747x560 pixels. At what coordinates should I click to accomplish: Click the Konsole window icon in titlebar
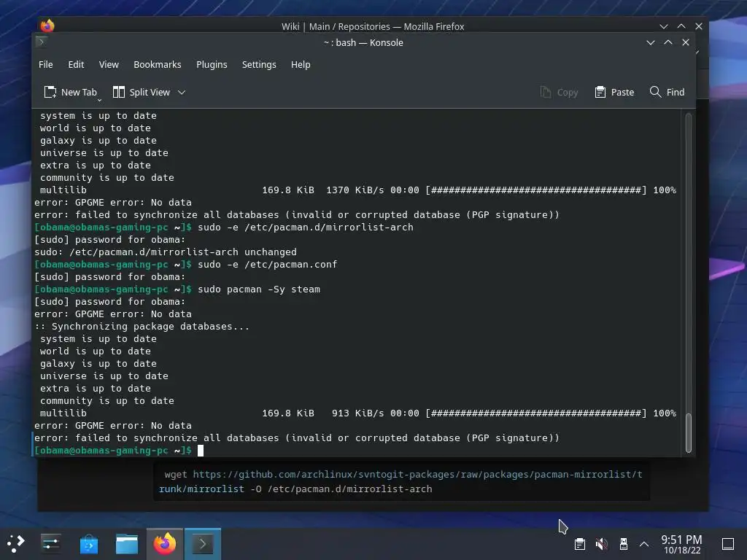pos(41,42)
